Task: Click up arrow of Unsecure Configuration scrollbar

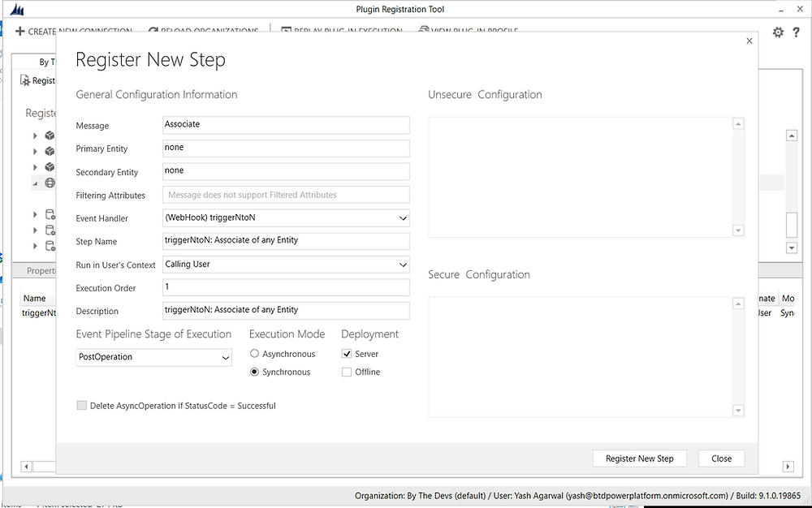Action: tap(738, 123)
